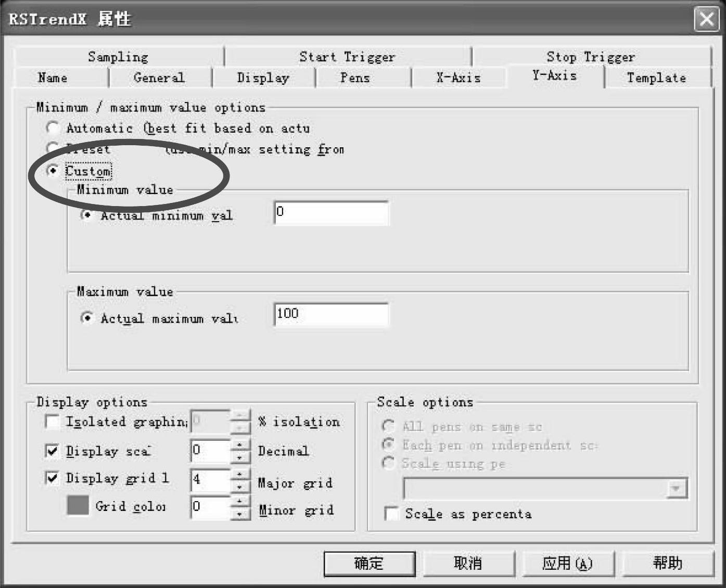Click the % isolation input field
Viewport: 726px width, 588px height.
[210, 421]
